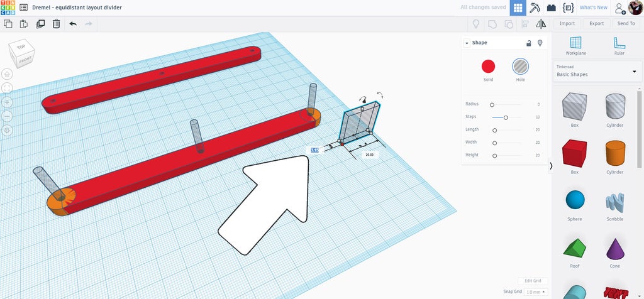Screen dimensions: 644x299
Task: Undo the last action
Action: 73,24
